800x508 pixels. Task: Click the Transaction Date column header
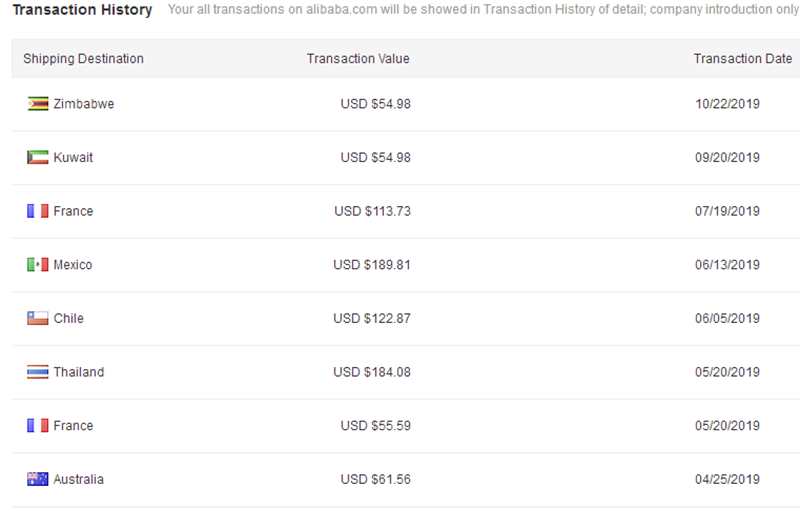click(x=743, y=59)
